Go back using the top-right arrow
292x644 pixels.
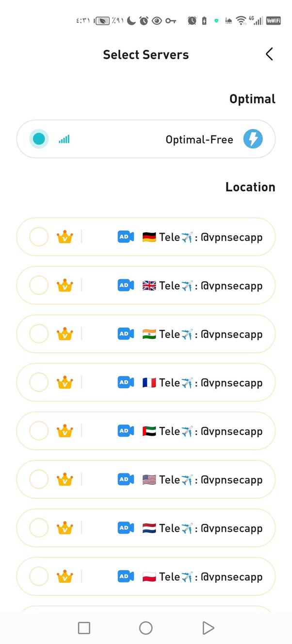click(x=269, y=54)
